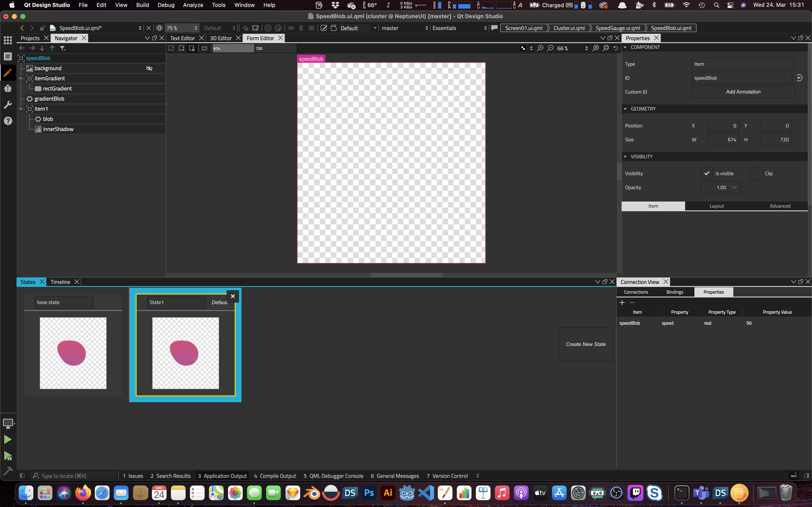Screen dimensions: 812x507
Task: Click the green Run button
Action: pos(8,439)
